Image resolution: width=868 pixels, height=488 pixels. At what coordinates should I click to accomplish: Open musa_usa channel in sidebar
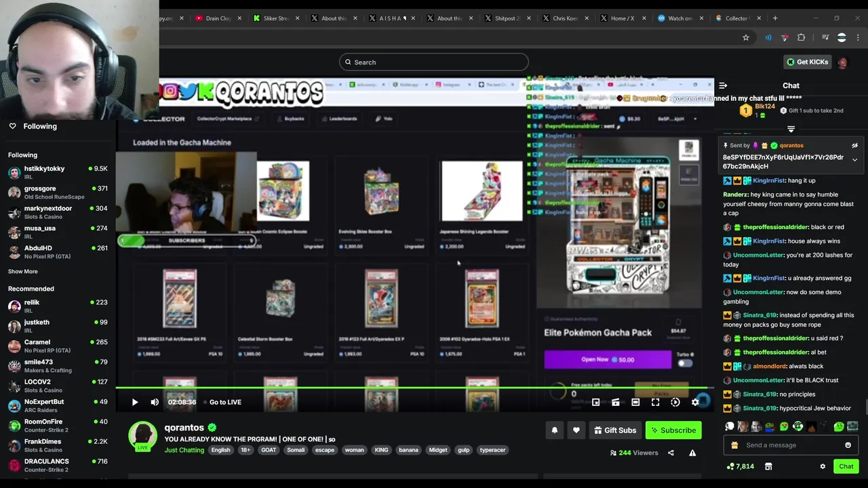coord(58,232)
